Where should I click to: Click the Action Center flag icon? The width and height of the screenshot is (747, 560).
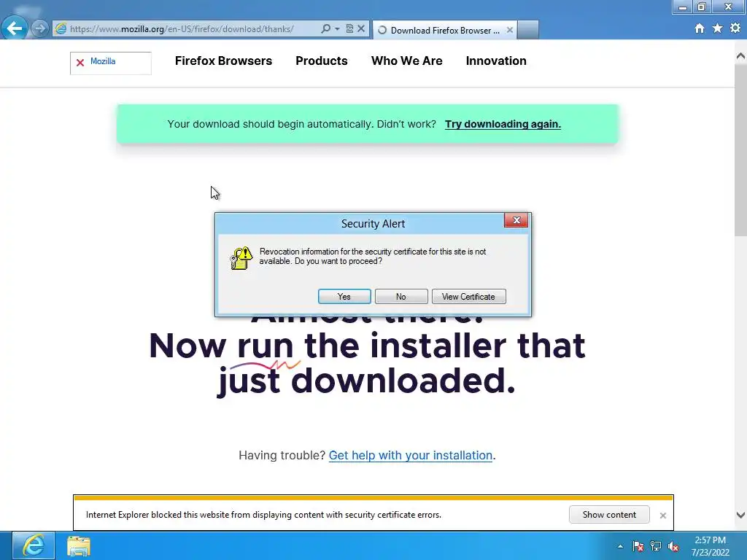(x=638, y=546)
